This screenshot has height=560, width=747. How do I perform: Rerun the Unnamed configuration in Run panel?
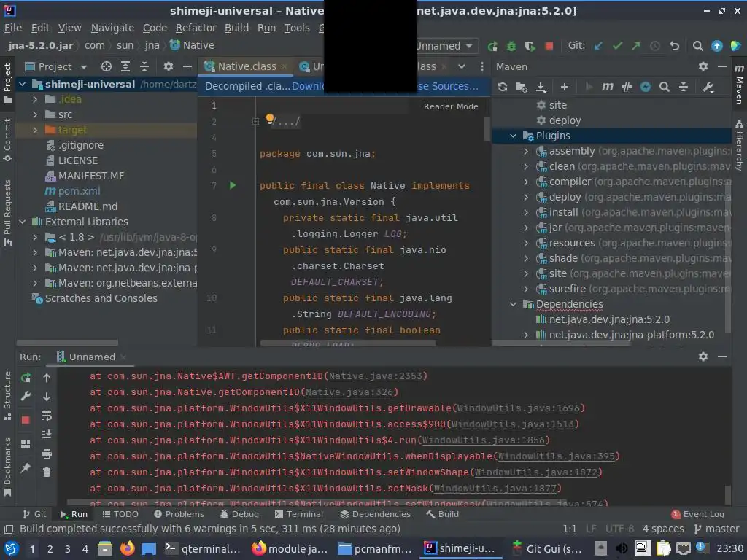(x=26, y=378)
